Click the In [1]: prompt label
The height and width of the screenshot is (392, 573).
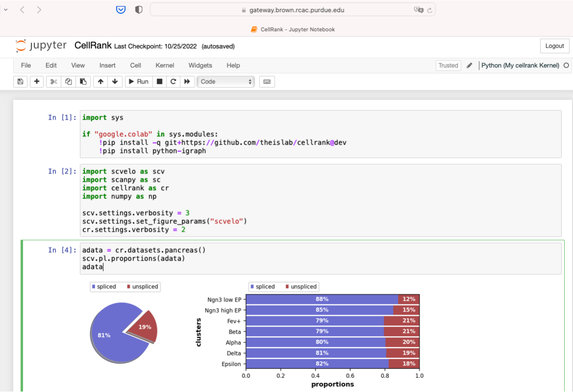tap(62, 118)
